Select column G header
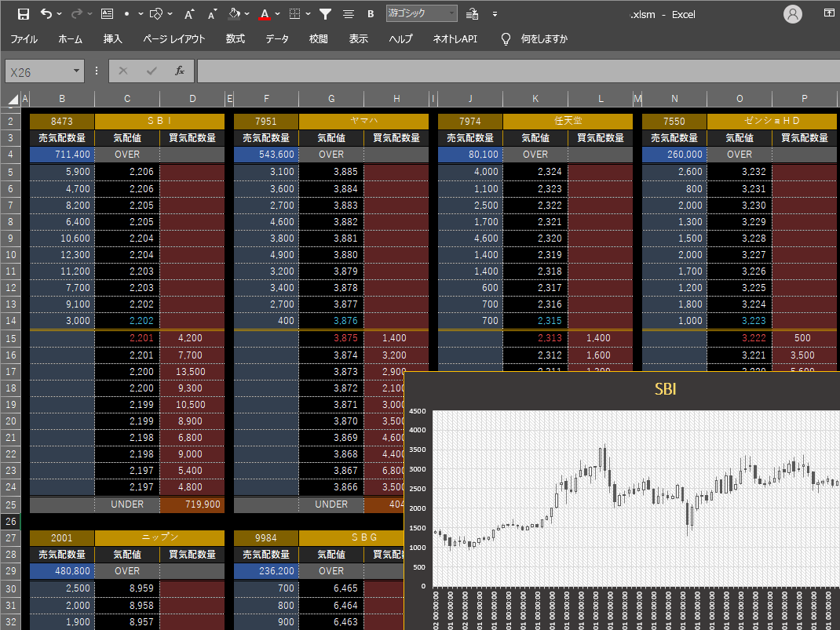The width and height of the screenshot is (840, 630). point(331,99)
